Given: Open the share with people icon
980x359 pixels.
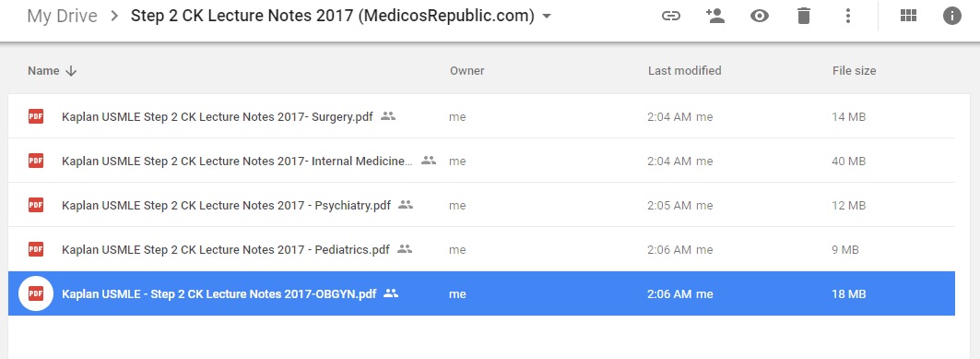Looking at the screenshot, I should 714,16.
